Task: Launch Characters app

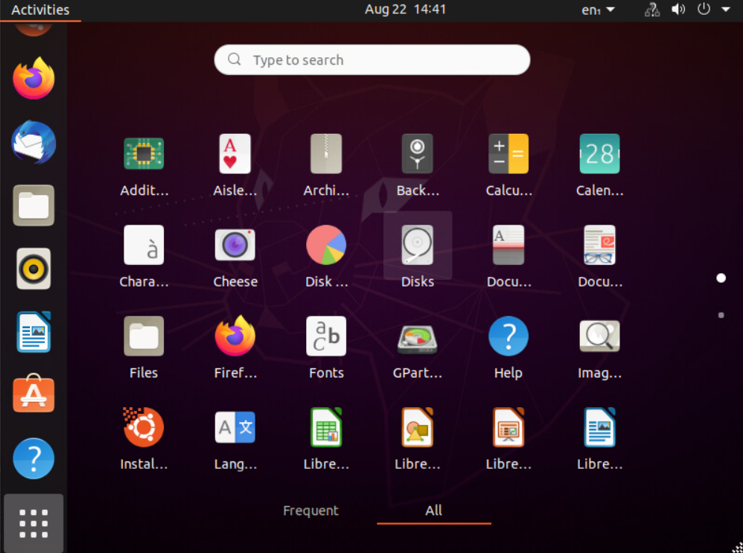Action: point(144,245)
